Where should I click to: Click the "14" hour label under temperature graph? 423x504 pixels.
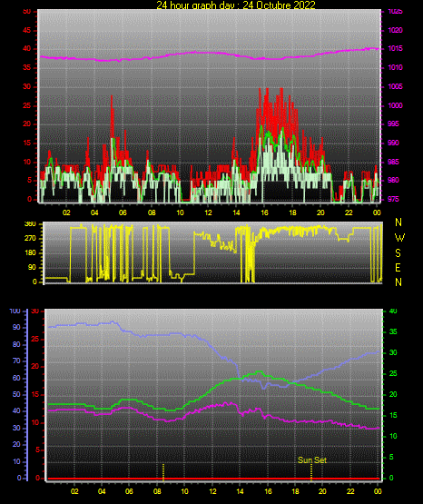pyautogui.click(x=240, y=491)
